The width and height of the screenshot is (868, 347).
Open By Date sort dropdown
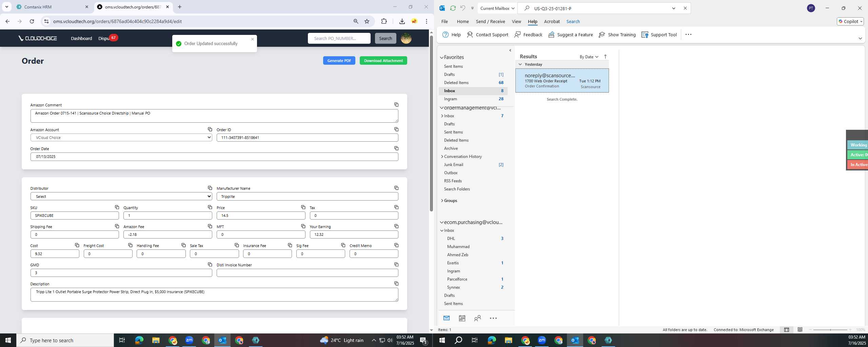[x=589, y=57]
